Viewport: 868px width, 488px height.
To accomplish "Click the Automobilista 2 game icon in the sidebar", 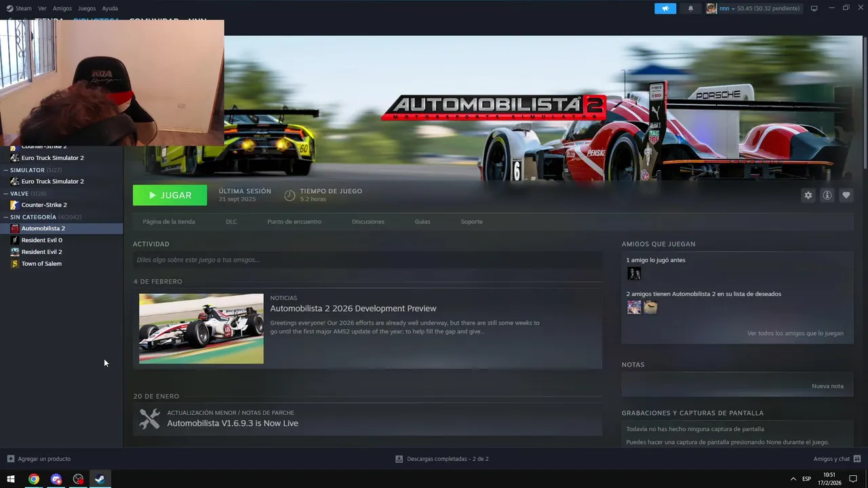I will [x=15, y=228].
